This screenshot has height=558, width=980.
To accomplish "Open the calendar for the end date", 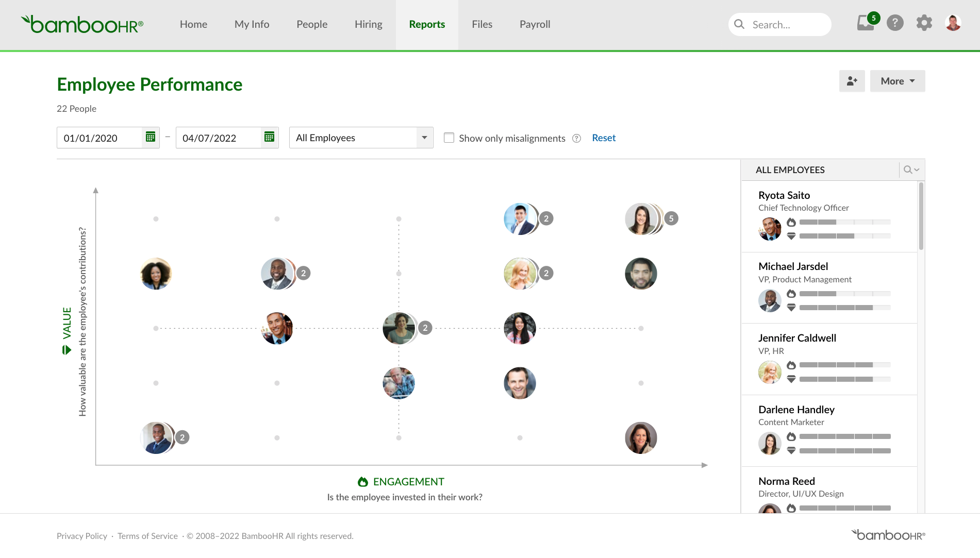I will [x=269, y=137].
